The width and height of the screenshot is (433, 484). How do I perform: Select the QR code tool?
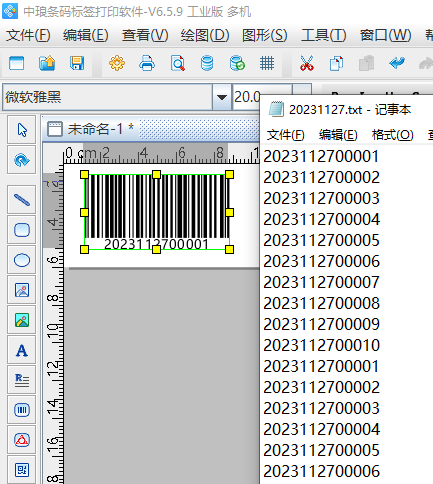point(22,470)
